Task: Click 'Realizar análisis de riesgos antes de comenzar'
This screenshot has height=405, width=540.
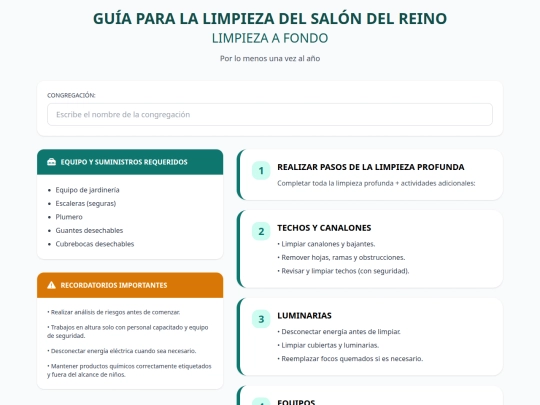Action: click(114, 312)
